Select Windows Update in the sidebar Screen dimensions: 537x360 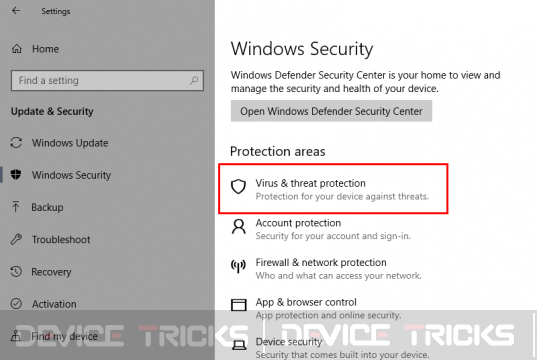click(x=70, y=143)
